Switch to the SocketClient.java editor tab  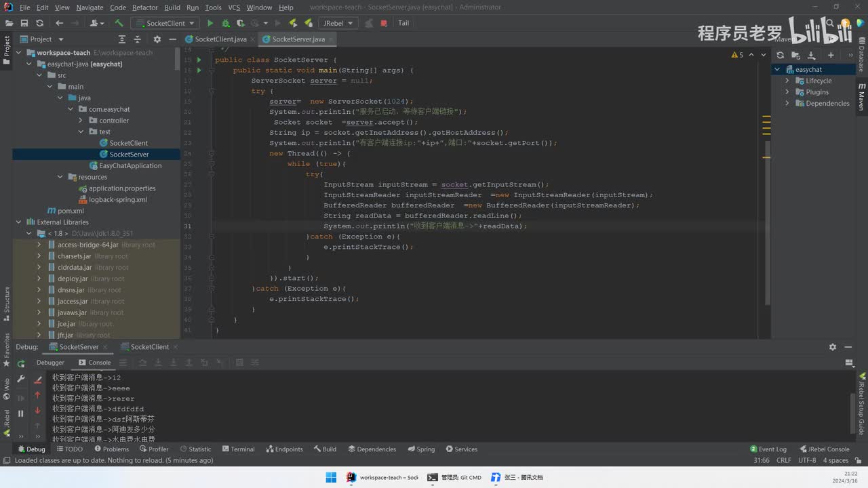pyautogui.click(x=220, y=39)
